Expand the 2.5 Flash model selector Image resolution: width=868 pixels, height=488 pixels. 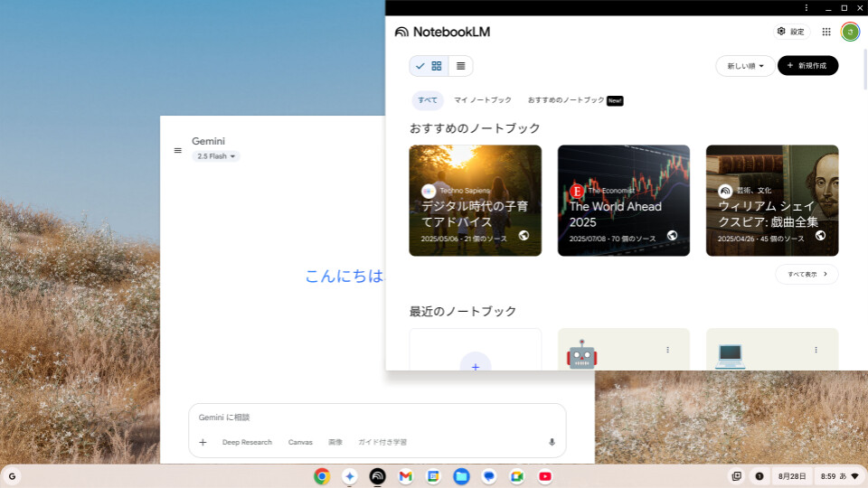pos(216,156)
